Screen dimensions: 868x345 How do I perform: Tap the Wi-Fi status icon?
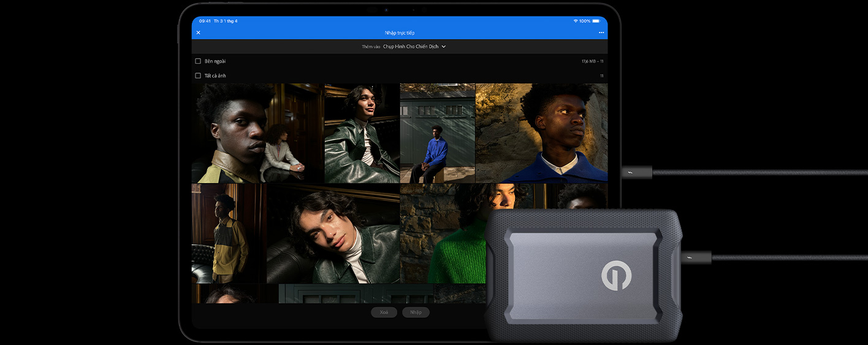click(x=576, y=21)
